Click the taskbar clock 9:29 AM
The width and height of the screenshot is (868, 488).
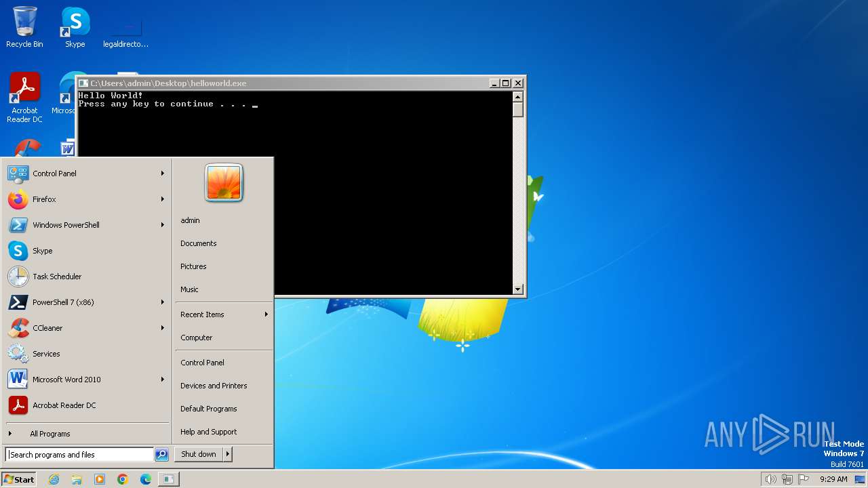click(x=833, y=479)
